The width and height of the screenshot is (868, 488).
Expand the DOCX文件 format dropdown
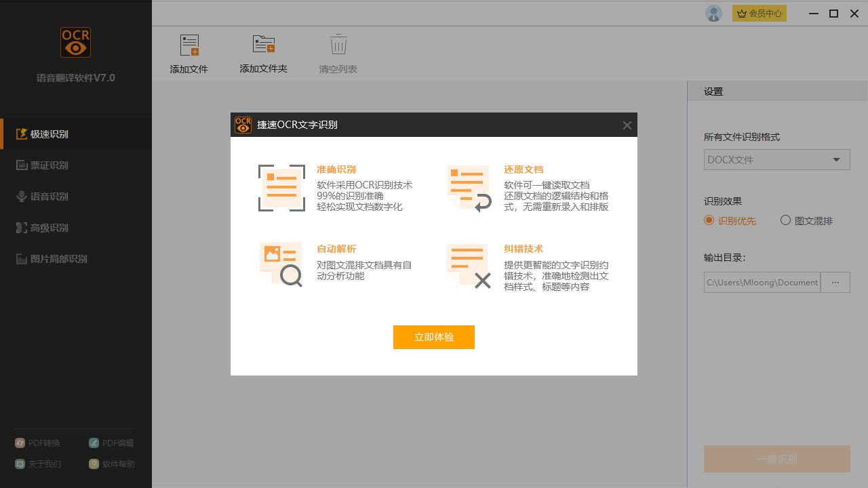(776, 160)
